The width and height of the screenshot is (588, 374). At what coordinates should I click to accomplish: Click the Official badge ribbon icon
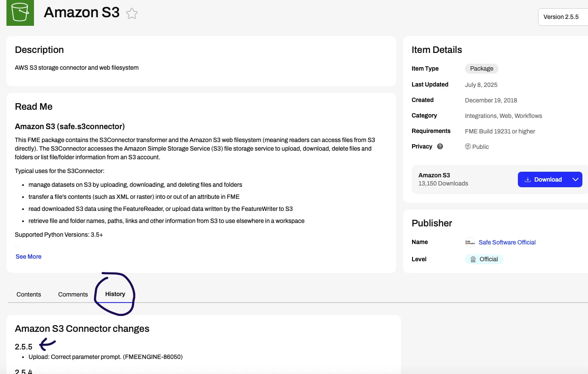[473, 260]
